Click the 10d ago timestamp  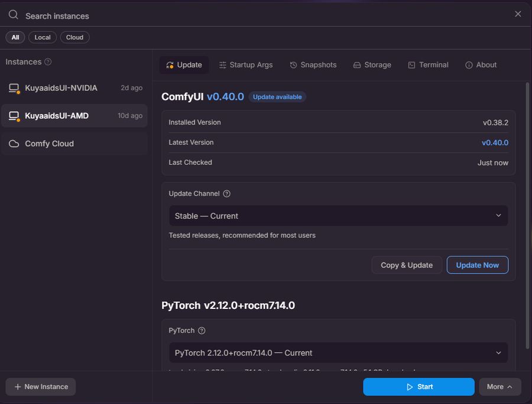click(130, 116)
